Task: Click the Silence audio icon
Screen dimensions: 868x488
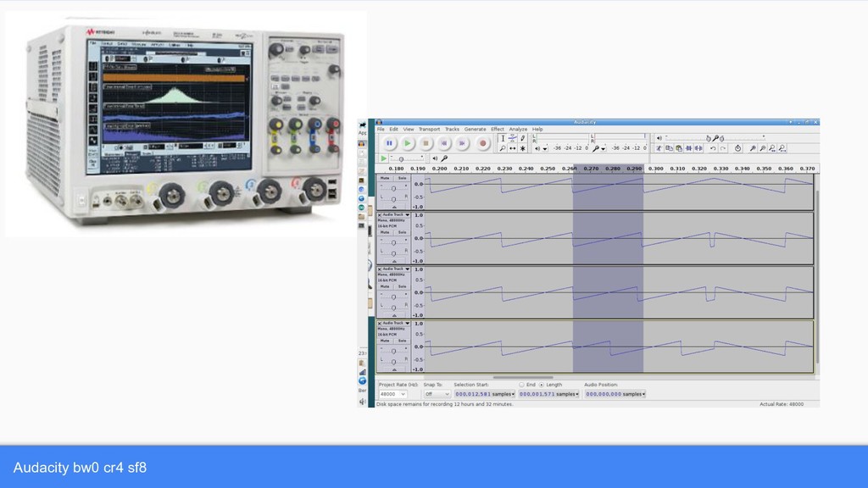Action: click(x=698, y=148)
